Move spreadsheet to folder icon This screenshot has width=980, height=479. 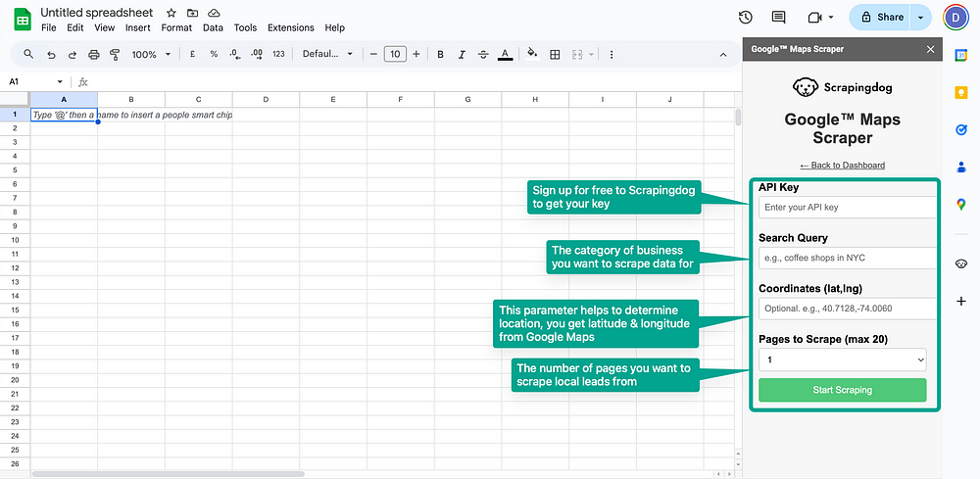pyautogui.click(x=192, y=13)
